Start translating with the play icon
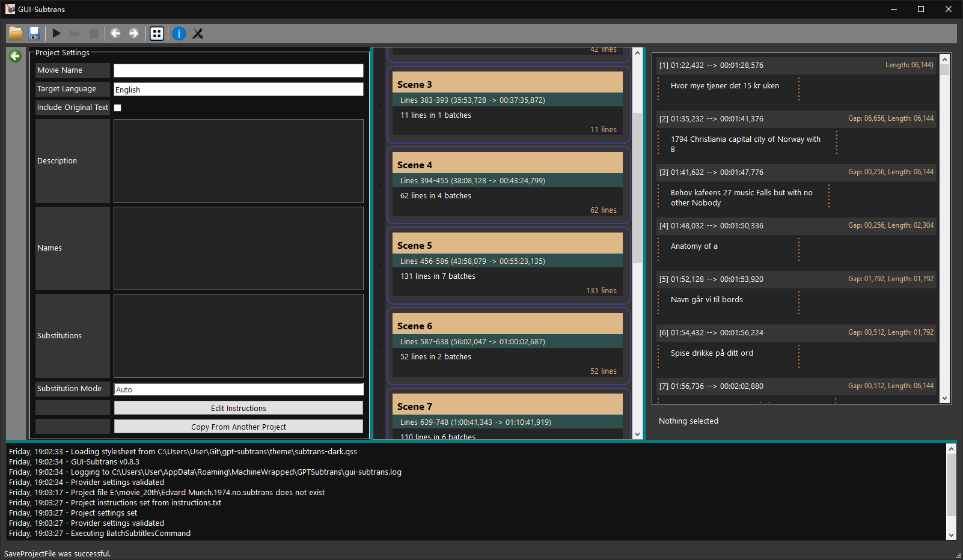The image size is (963, 560). click(57, 34)
